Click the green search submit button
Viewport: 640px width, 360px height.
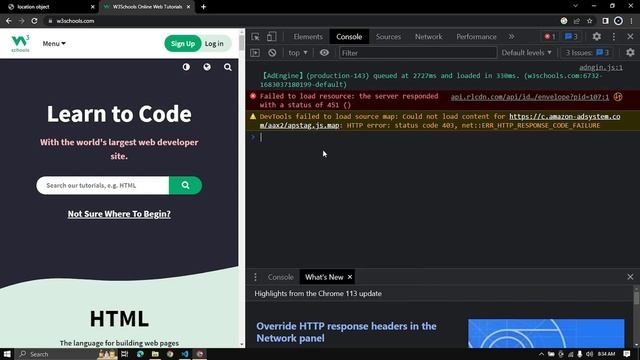185,185
